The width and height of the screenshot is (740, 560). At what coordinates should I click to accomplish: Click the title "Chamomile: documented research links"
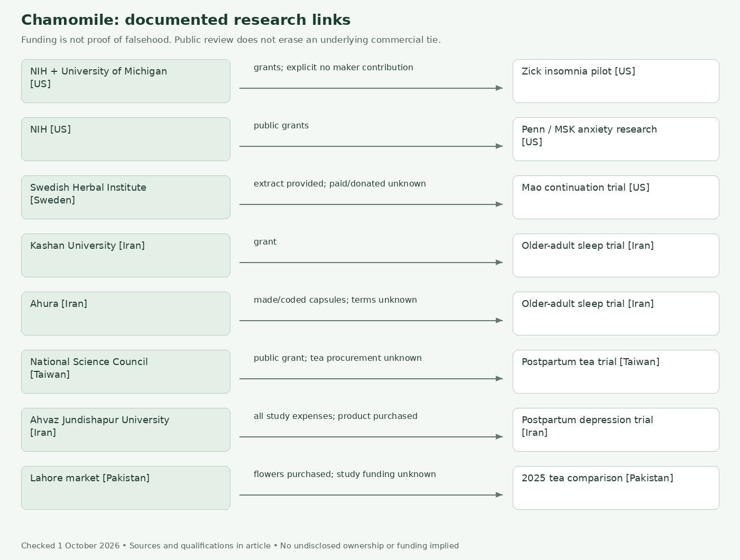(x=186, y=20)
